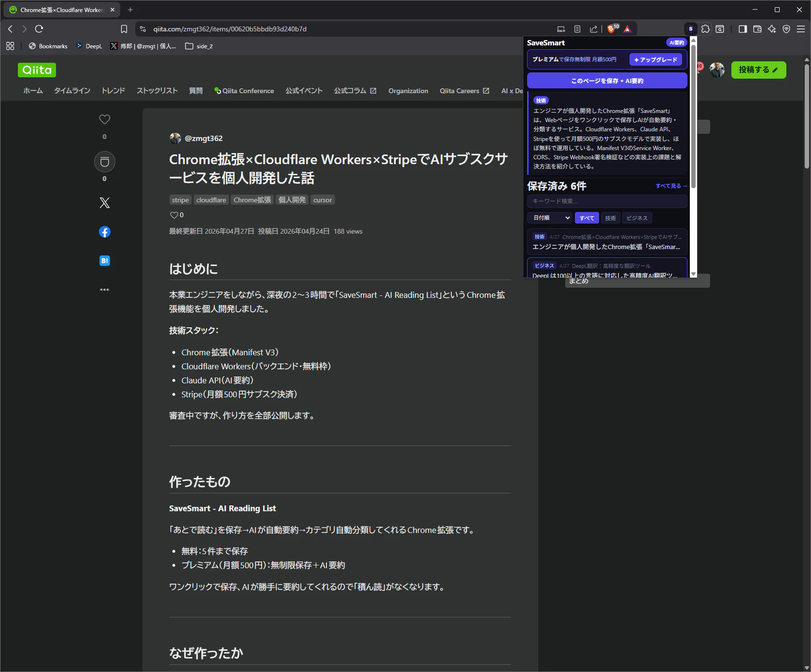Open saved item エンジニアが個人開発した

click(607, 242)
